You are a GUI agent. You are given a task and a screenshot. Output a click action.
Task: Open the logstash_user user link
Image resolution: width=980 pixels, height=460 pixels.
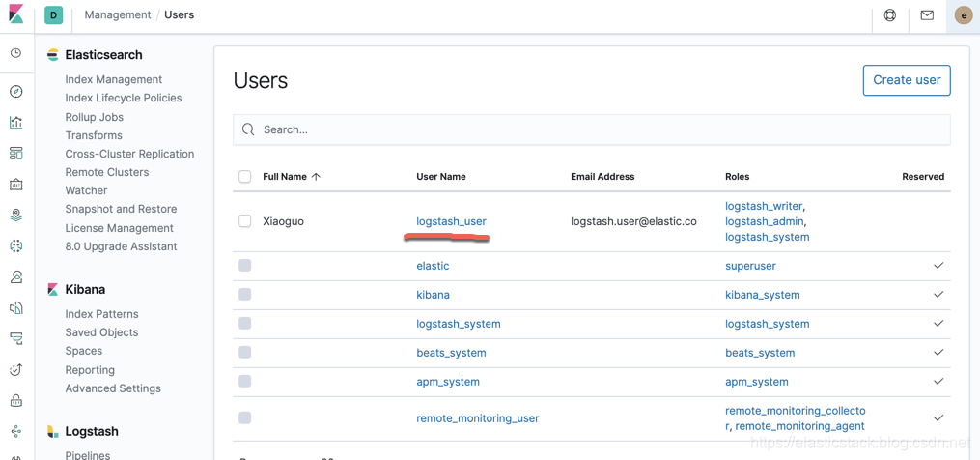pos(451,221)
